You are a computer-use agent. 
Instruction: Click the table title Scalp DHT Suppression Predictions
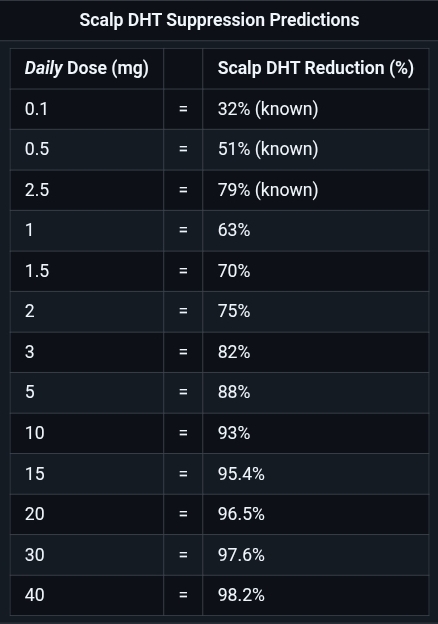tap(219, 20)
